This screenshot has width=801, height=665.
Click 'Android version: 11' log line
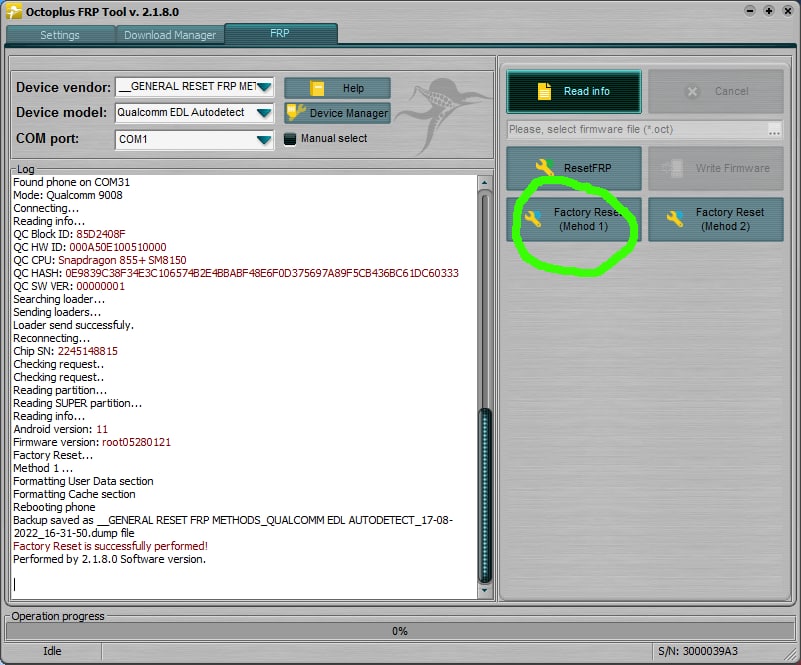click(60, 429)
